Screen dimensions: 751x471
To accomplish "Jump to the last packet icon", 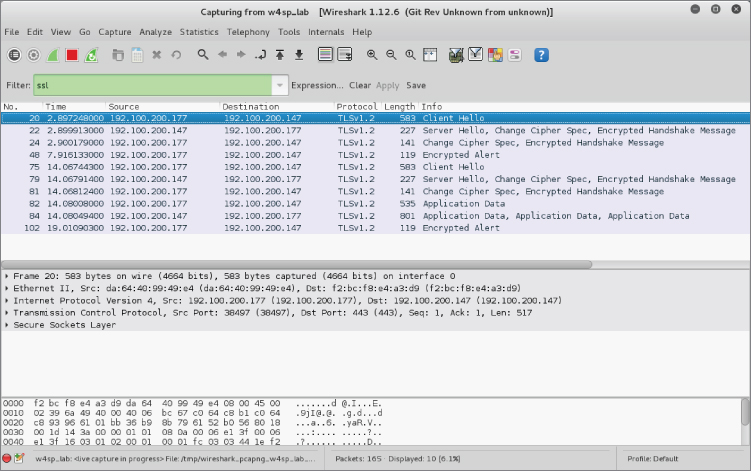I will (x=299, y=55).
